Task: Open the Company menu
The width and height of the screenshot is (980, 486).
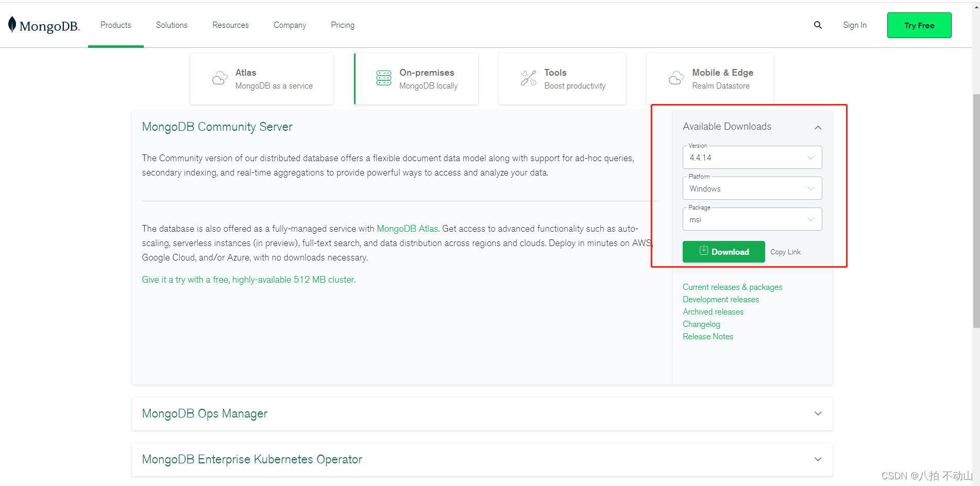Action: 290,25
